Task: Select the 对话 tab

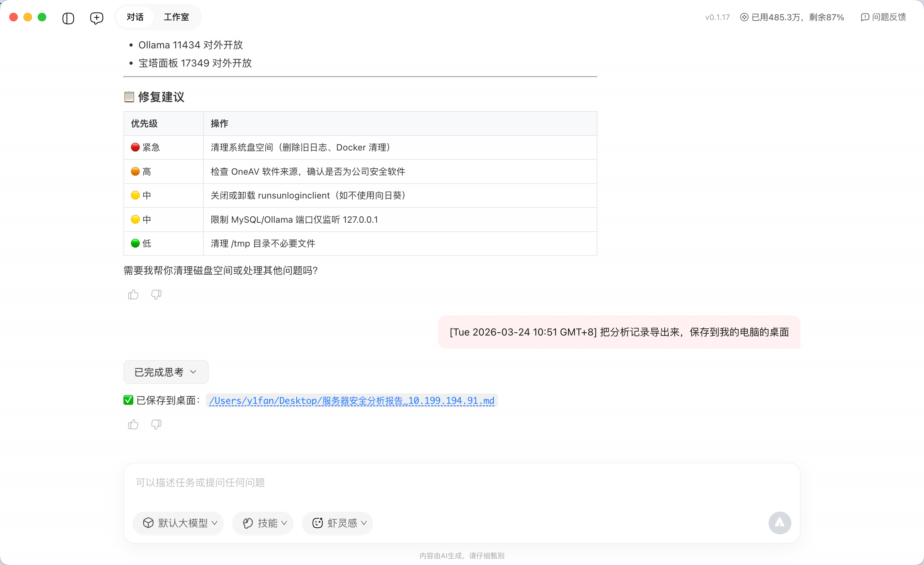Action: point(135,17)
